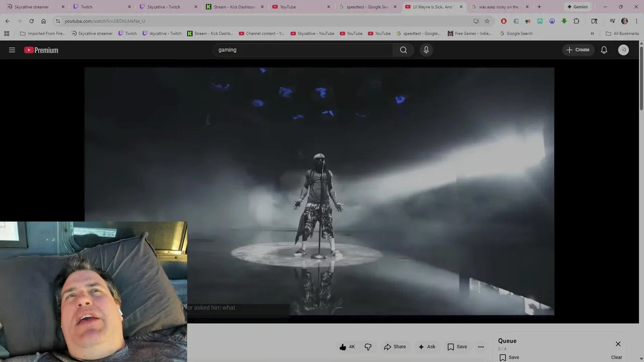644x362 pixels.
Task: Close the Lil Wayne Is Sick tab
Action: 461,7
